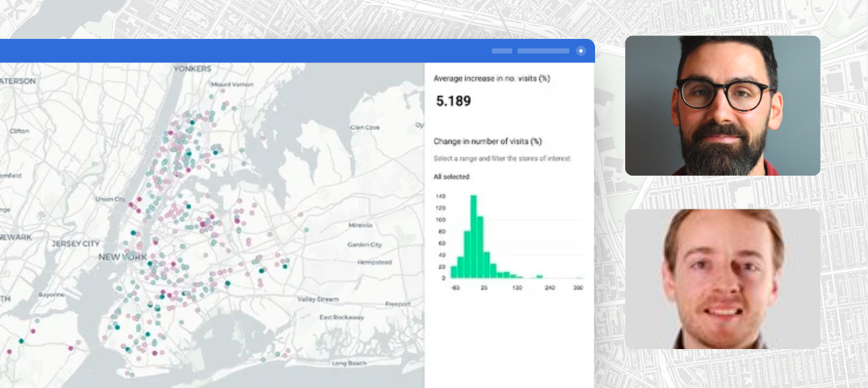Screen dimensions: 868x388
Task: Click the 60 tick on histogram y-axis
Action: (442, 243)
